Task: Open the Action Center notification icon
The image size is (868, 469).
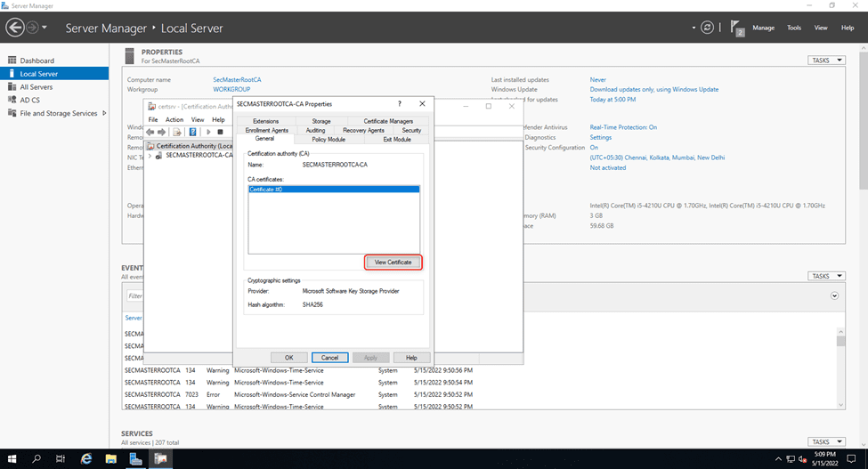Action: click(x=851, y=459)
